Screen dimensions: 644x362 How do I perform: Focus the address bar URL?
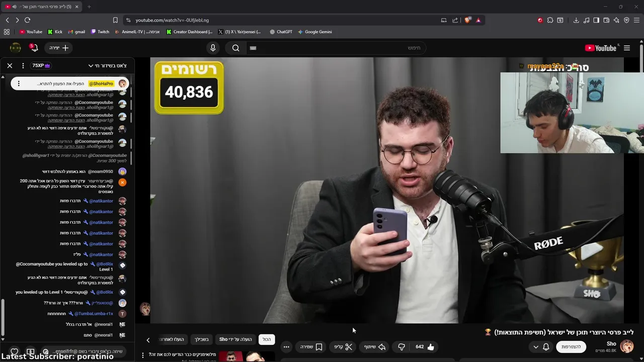(172, 20)
